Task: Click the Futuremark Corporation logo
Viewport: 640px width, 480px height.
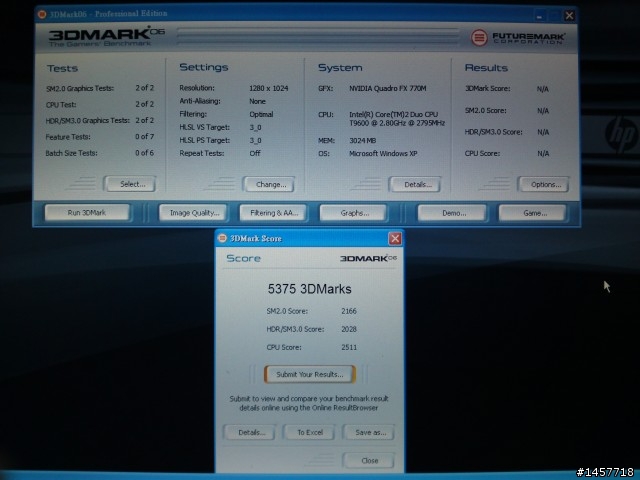Action: pos(518,38)
